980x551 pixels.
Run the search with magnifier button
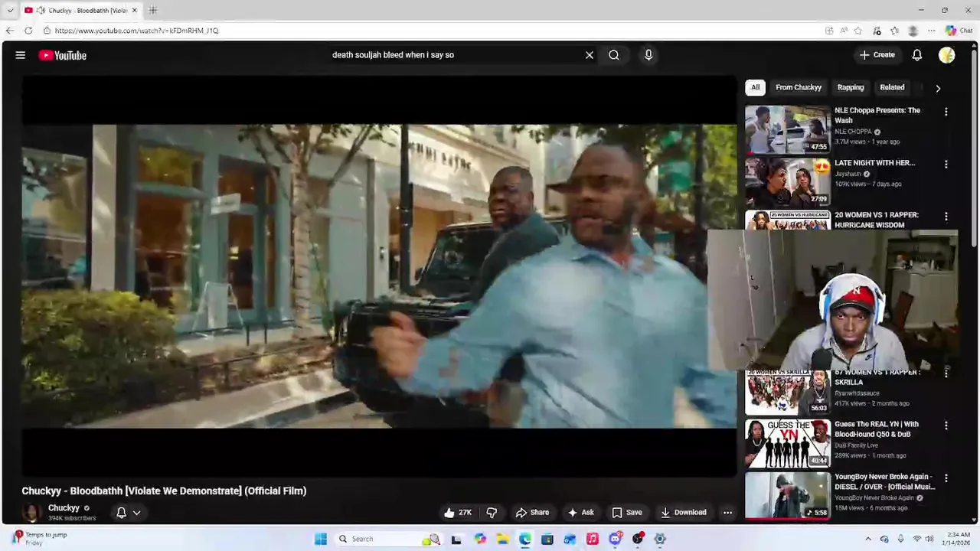pos(614,55)
